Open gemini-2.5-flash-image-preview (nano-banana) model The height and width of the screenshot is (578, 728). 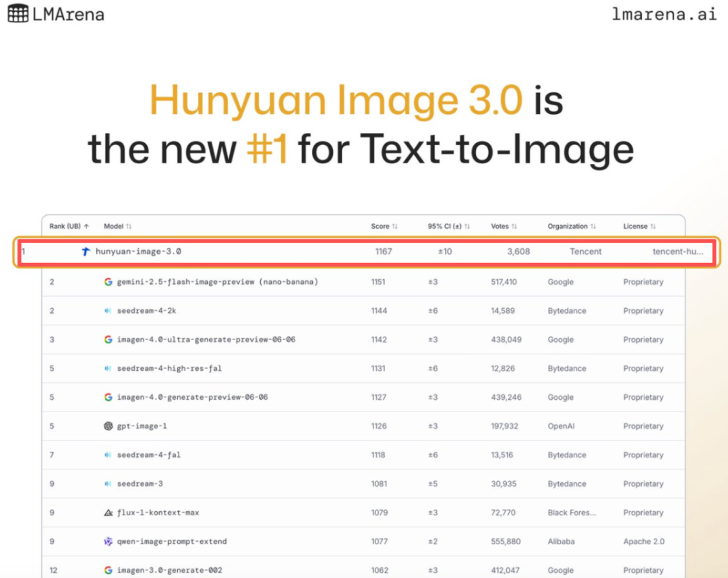217,282
